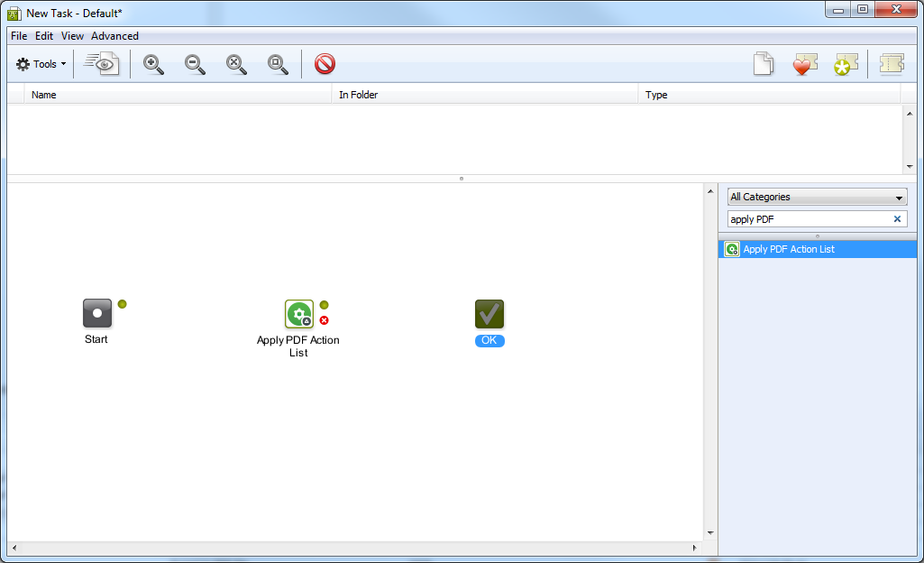Click the duplicate documents icon
The width and height of the screenshot is (924, 563).
pos(764,64)
